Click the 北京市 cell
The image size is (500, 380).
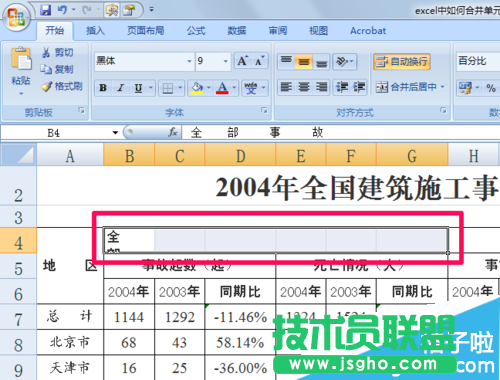[70, 342]
